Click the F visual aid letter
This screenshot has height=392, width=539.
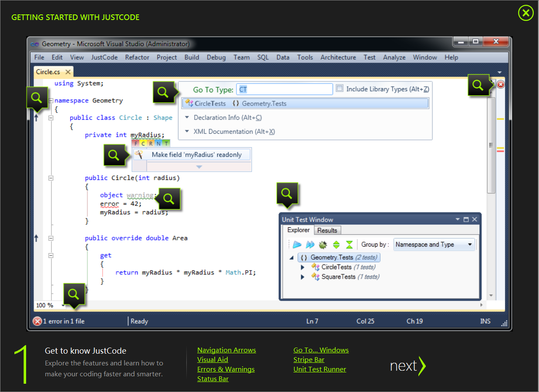tap(136, 144)
